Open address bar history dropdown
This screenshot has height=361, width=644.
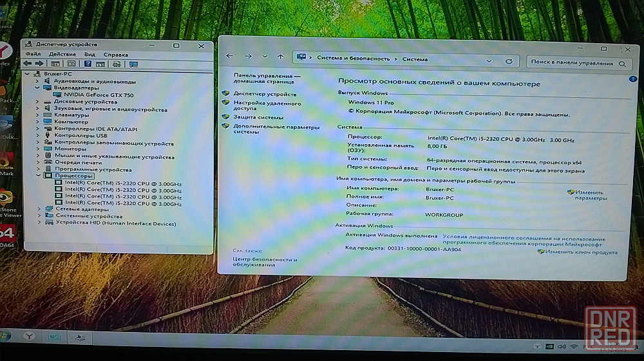click(x=491, y=60)
